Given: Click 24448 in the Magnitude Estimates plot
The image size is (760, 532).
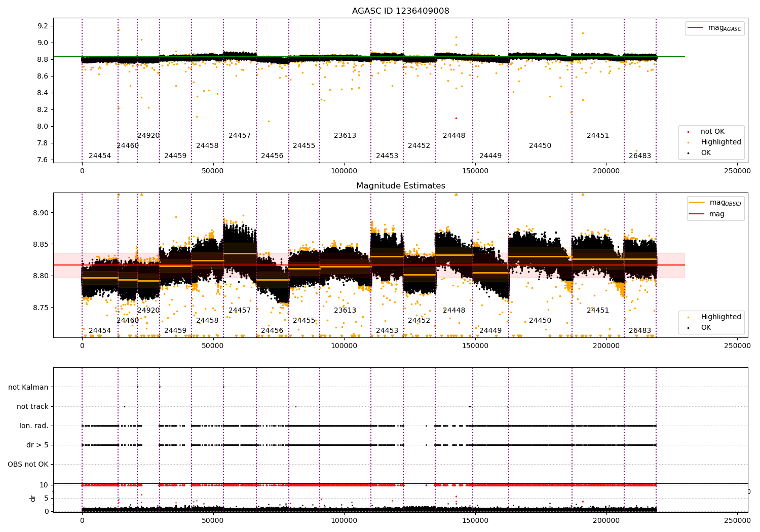Looking at the screenshot, I should pyautogui.click(x=454, y=310).
